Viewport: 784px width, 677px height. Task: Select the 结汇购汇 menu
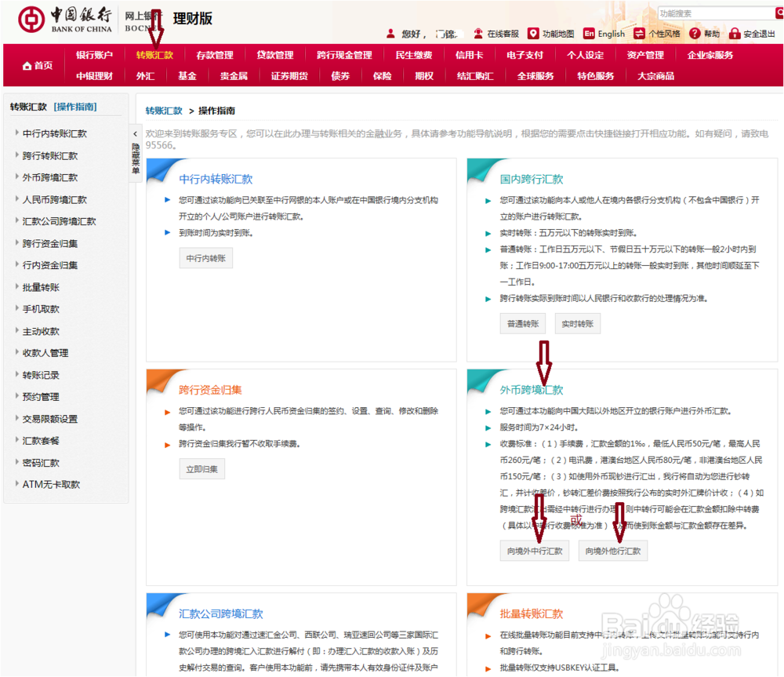tap(475, 76)
